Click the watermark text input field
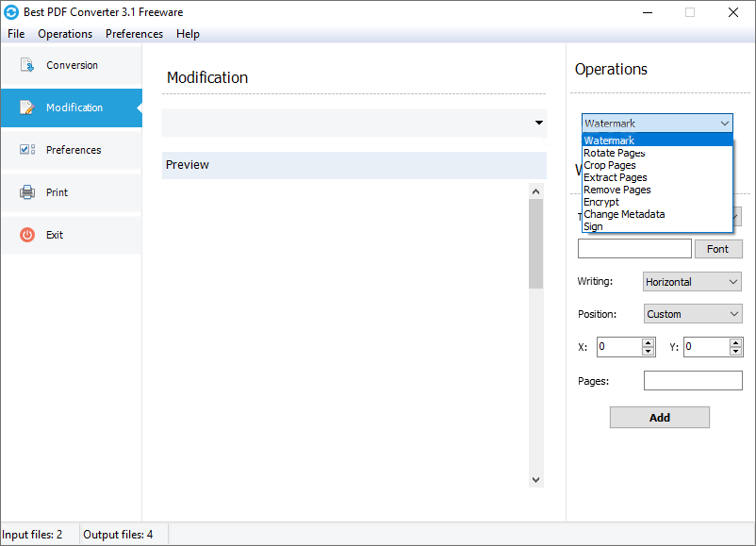Image resolution: width=756 pixels, height=546 pixels. point(634,249)
